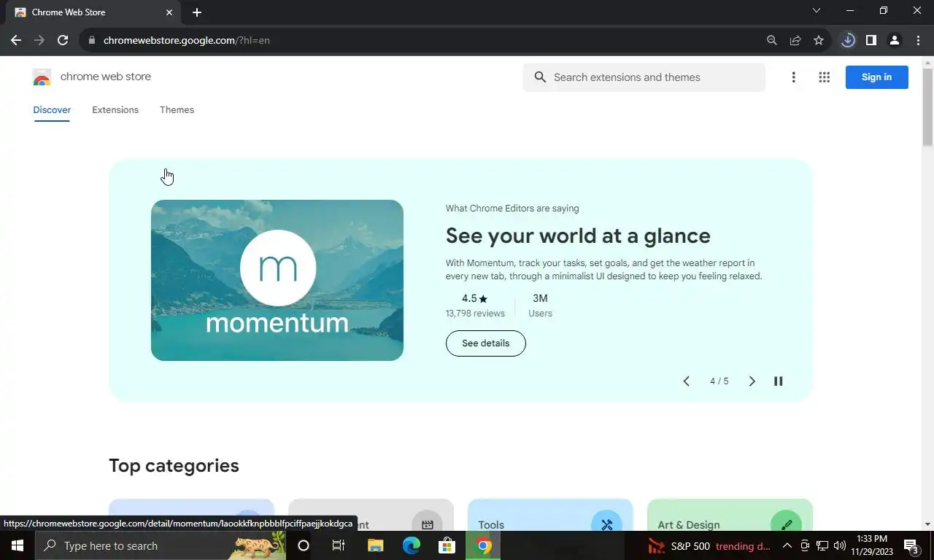The height and width of the screenshot is (560, 934).
Task: Open Task View in taskbar
Action: point(339,545)
